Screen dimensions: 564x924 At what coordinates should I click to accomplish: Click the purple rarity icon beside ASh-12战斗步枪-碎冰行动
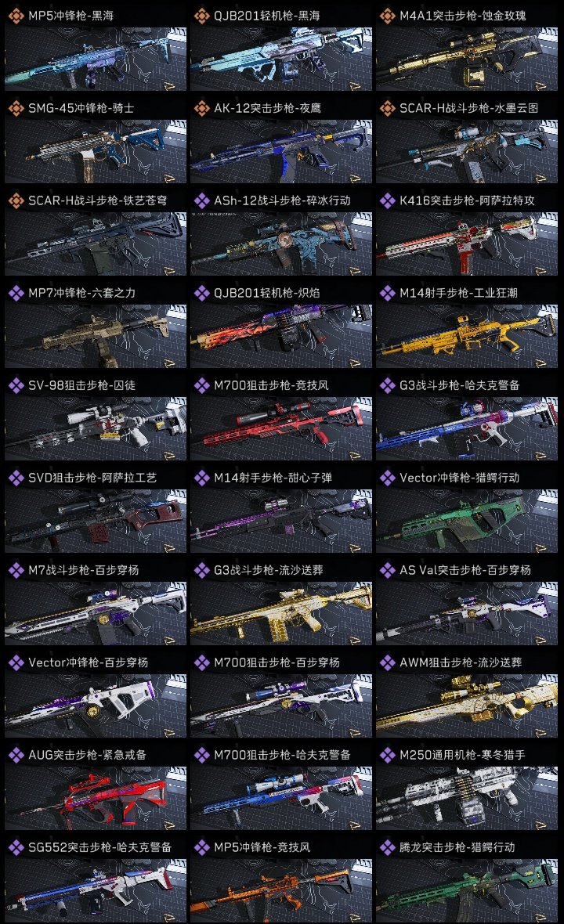201,200
